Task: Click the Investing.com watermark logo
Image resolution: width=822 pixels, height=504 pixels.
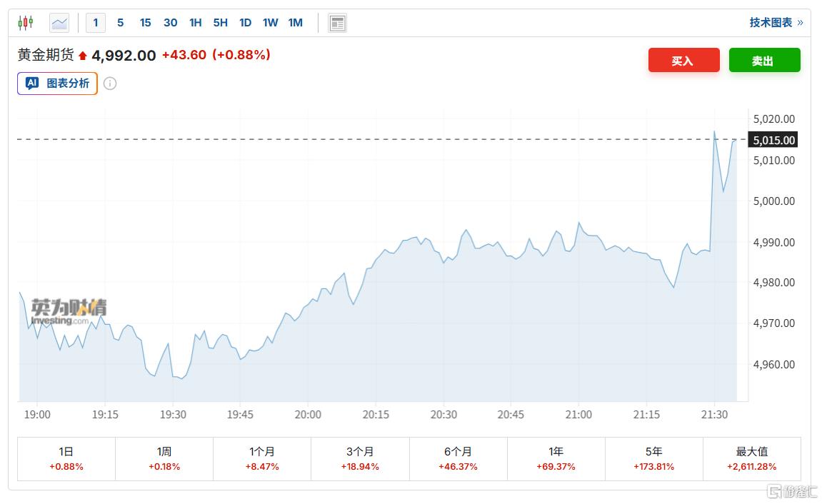Action: click(x=69, y=312)
